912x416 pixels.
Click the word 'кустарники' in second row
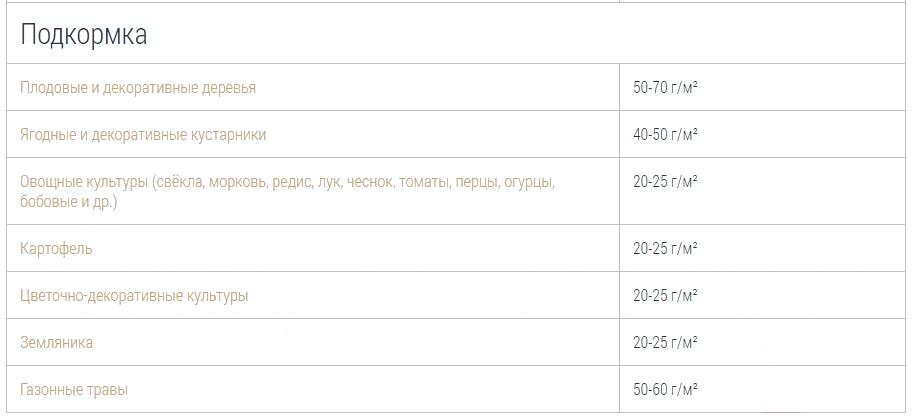click(x=229, y=135)
